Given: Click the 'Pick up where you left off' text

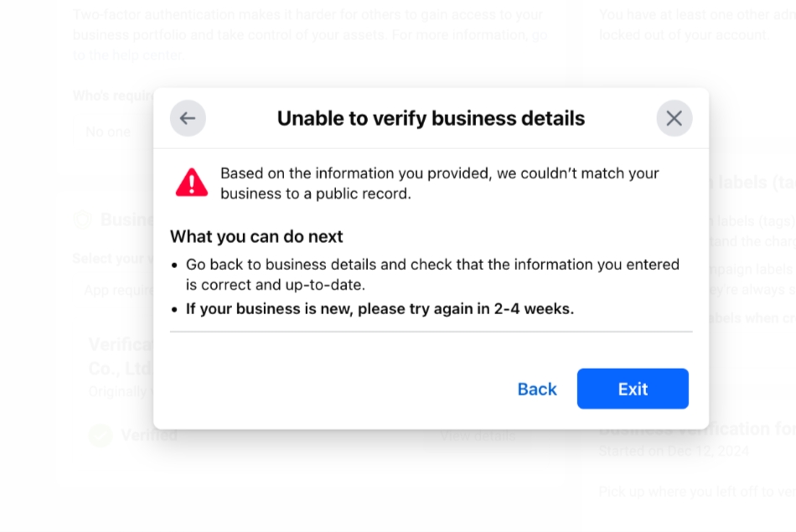Looking at the screenshot, I should click(697, 492).
